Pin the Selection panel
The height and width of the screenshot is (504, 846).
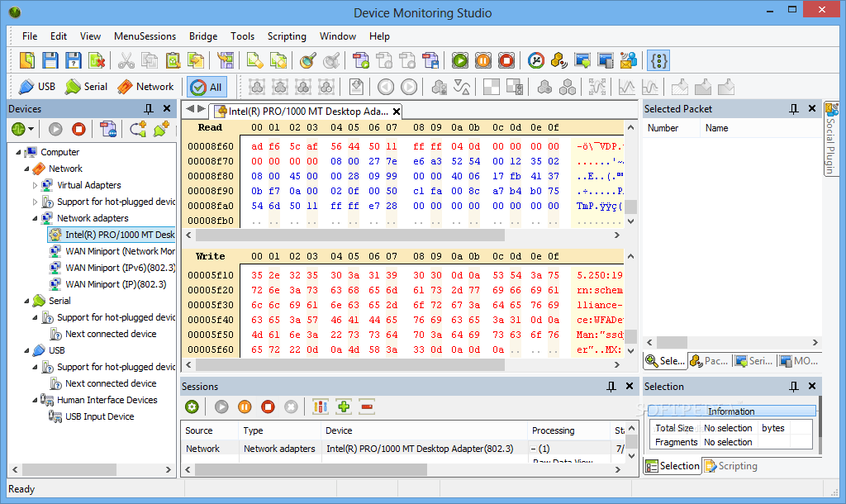(x=794, y=387)
